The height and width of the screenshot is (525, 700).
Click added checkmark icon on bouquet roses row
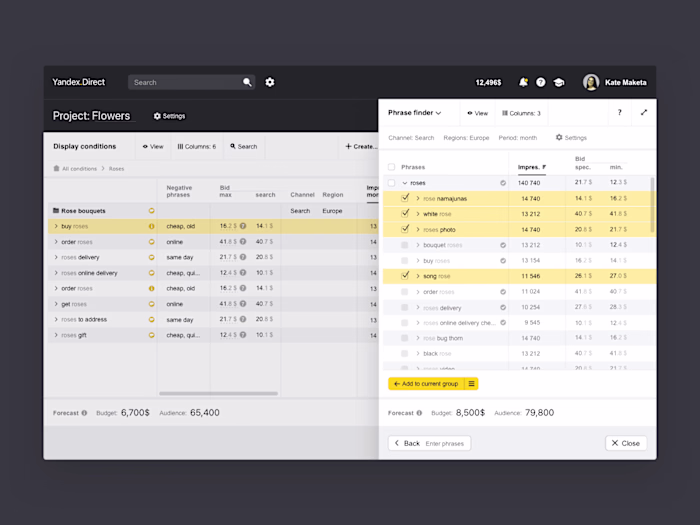pos(503,245)
